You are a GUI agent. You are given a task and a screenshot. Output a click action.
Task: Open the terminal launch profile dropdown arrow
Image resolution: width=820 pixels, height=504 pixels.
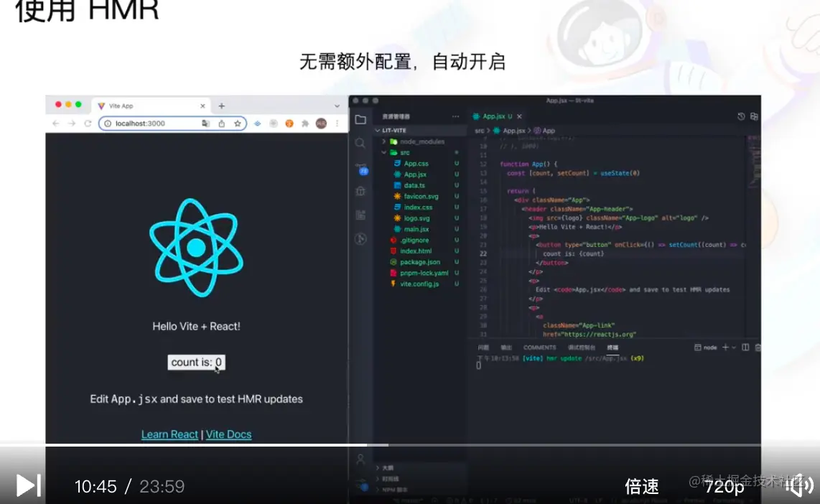point(734,347)
